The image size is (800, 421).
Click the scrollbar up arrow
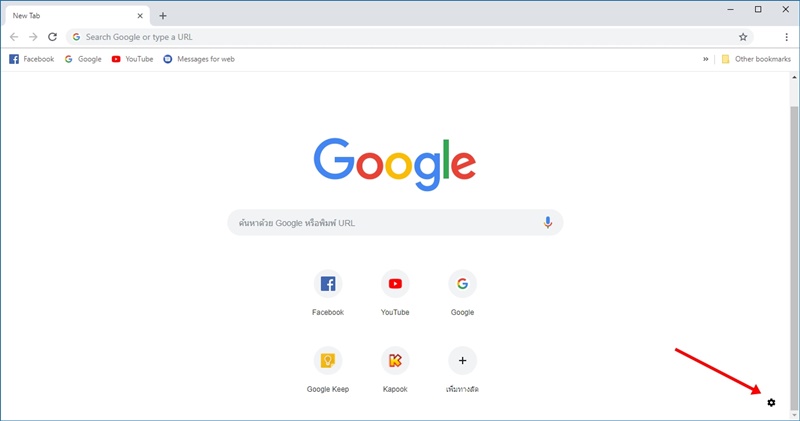[x=794, y=77]
